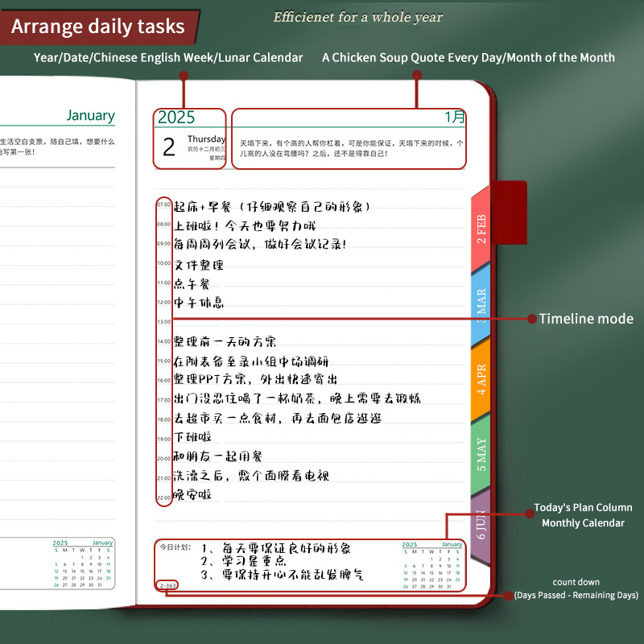
Task: Click the 22:00 time slot marker
Action: pyautogui.click(x=163, y=498)
